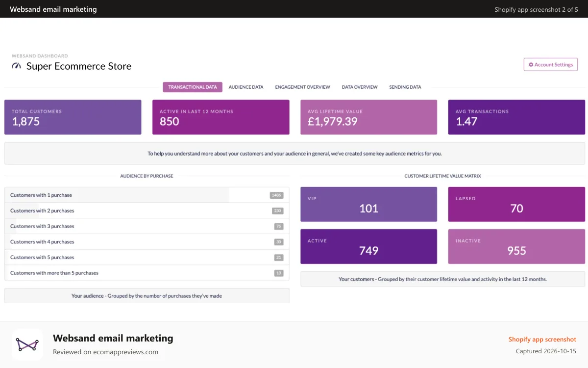Open the Lapsed segment tile
Image resolution: width=588 pixels, height=368 pixels.
[516, 204]
